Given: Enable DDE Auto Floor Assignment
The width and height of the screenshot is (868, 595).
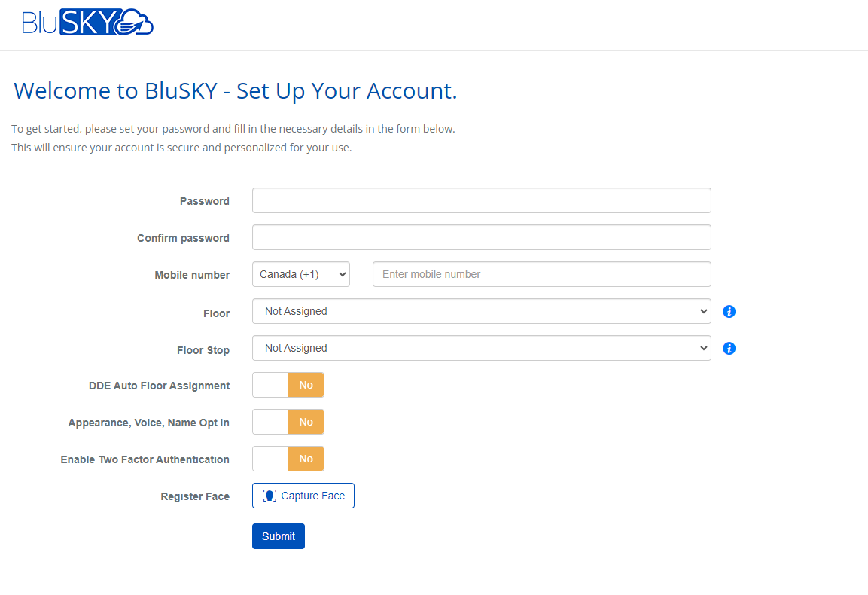Looking at the screenshot, I should coord(288,384).
